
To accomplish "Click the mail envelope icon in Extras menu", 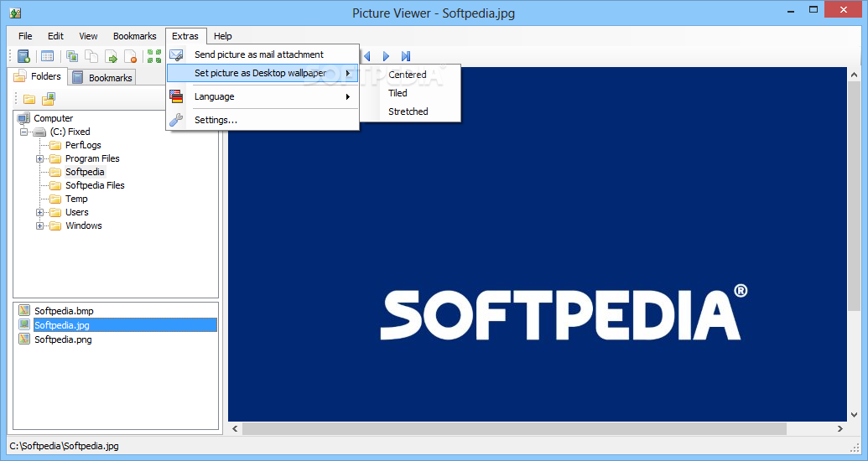I will pyautogui.click(x=177, y=54).
